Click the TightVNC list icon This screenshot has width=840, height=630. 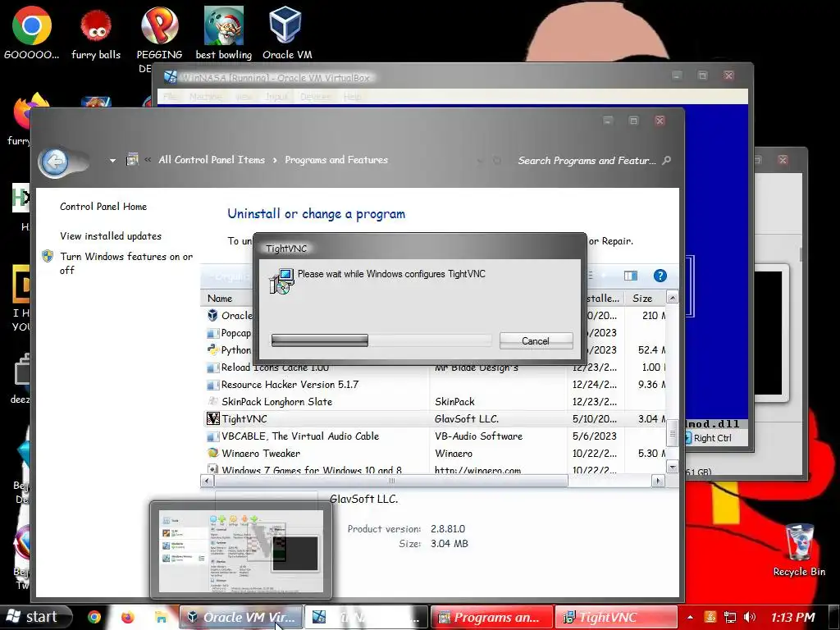(x=213, y=418)
